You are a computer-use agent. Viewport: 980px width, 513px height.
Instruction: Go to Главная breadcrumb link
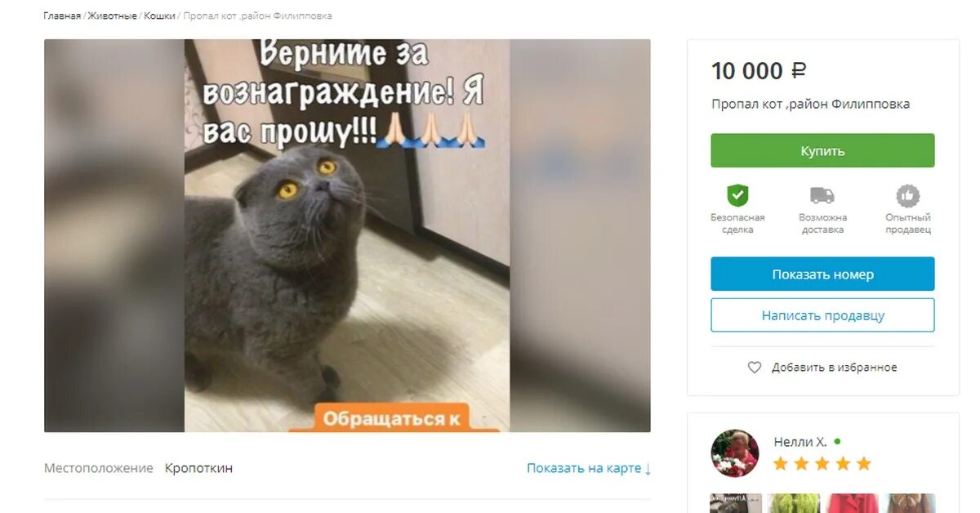62,16
